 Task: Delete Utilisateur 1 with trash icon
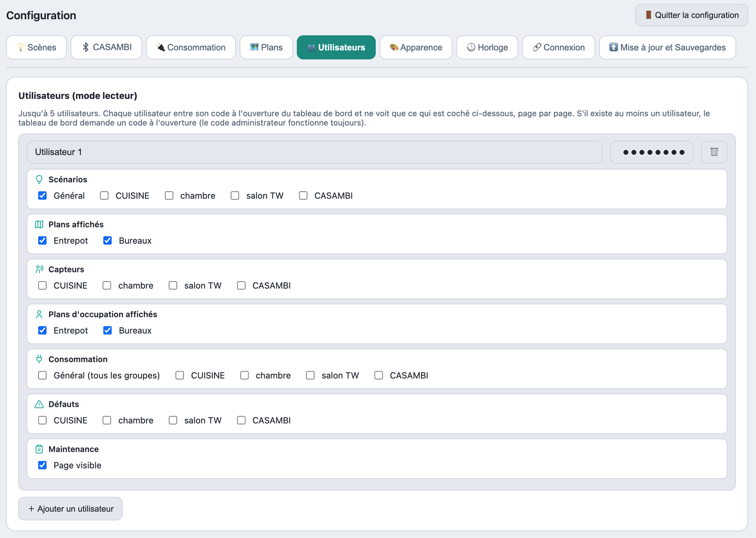click(x=714, y=152)
